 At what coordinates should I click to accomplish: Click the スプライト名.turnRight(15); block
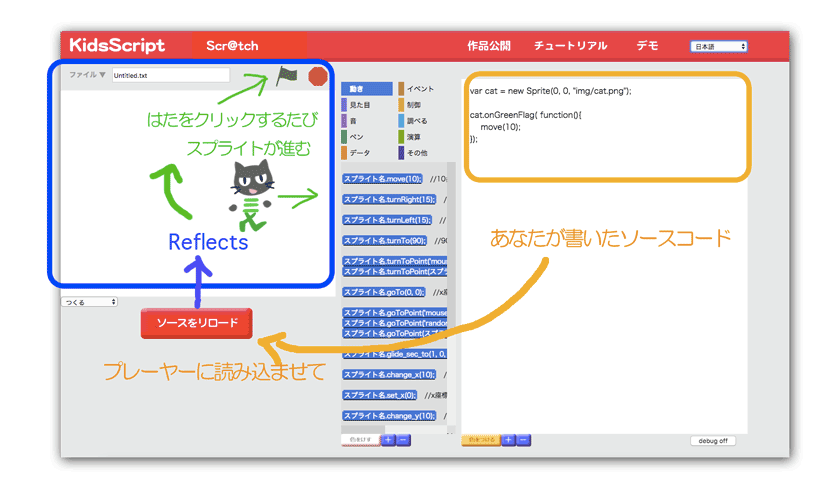(389, 199)
